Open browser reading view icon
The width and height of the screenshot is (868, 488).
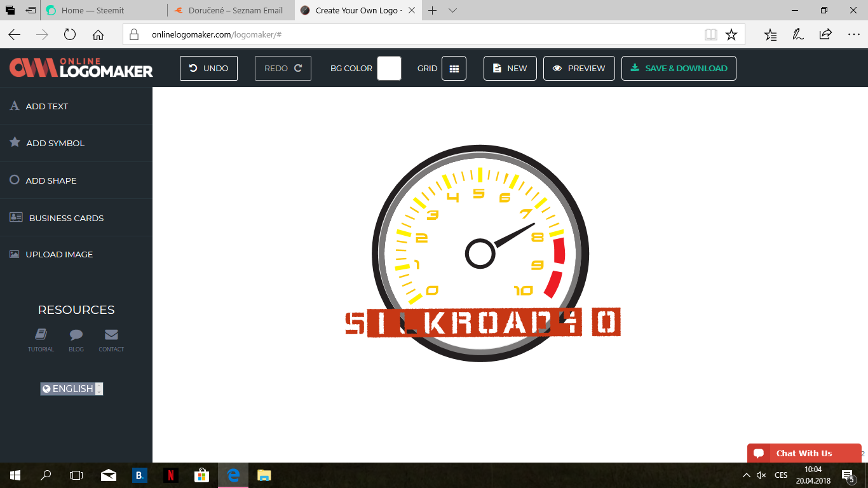pos(710,35)
